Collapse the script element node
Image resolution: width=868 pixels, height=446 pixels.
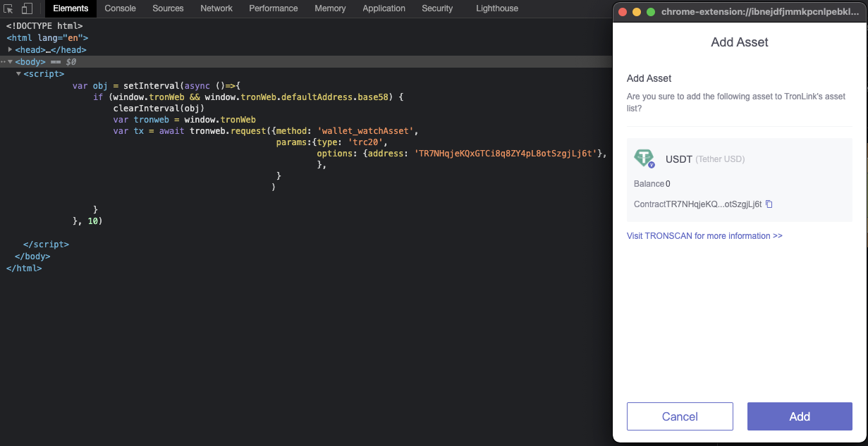tap(18, 73)
